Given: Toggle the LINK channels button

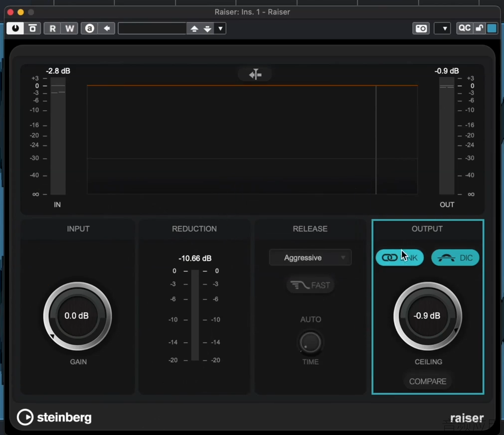Looking at the screenshot, I should coord(399,258).
